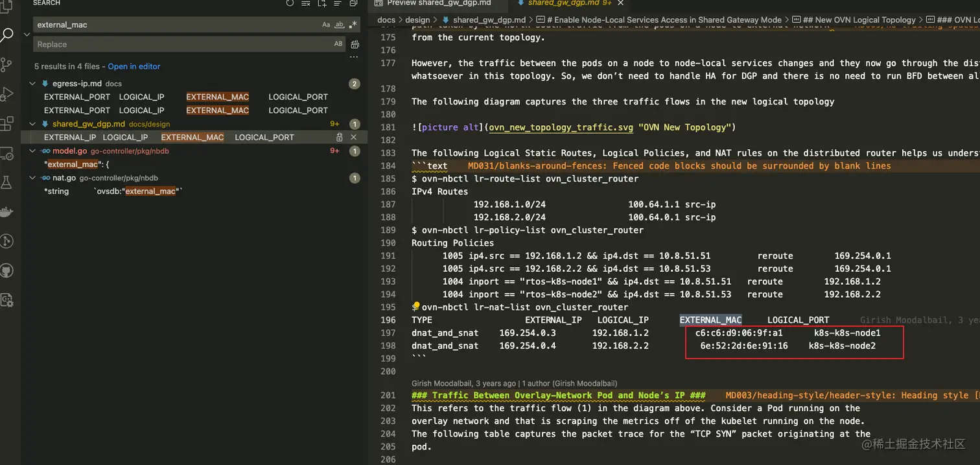Open the Run and Debug view

[6, 94]
